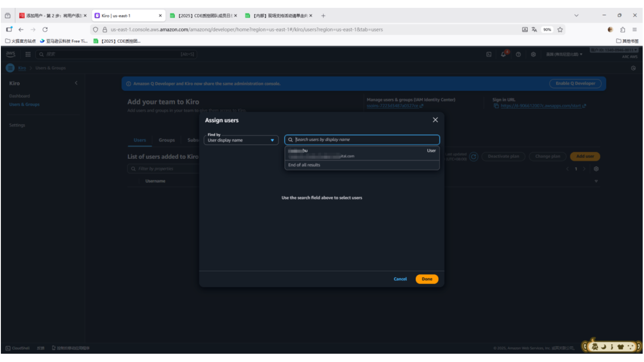Open AWS console settings gear

[x=533, y=55]
